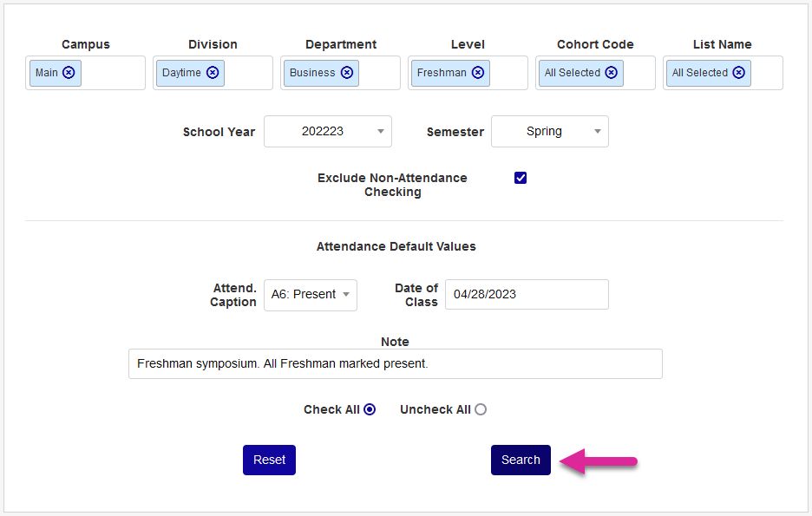
Task: Open the Semester dropdown
Action: [x=550, y=132]
